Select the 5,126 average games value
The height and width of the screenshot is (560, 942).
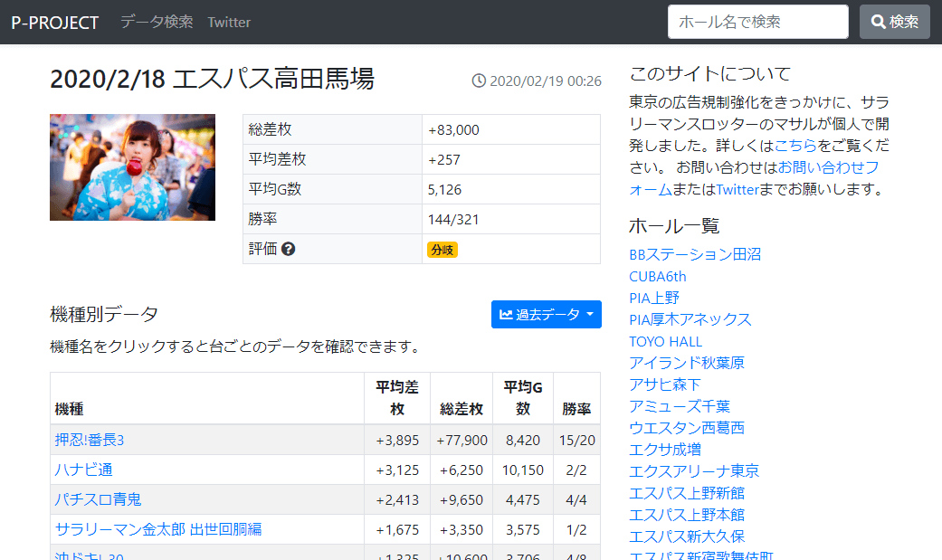coord(444,190)
